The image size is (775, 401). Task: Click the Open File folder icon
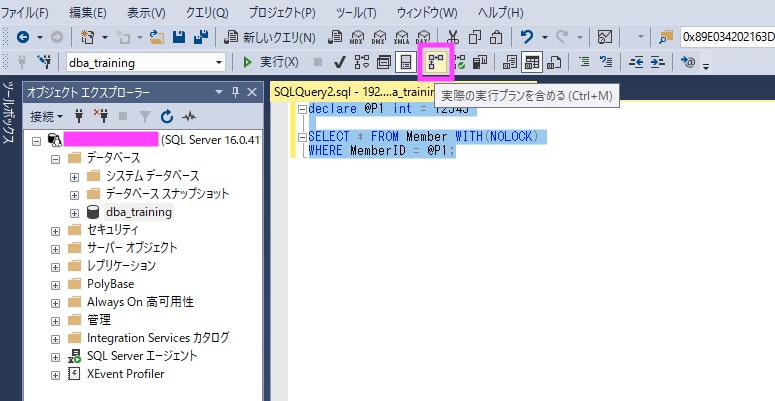157,37
